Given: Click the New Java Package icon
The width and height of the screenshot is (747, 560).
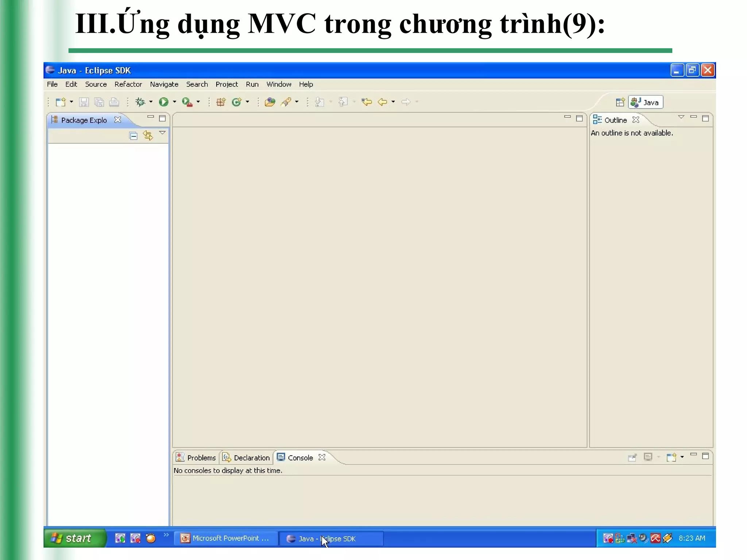Looking at the screenshot, I should [x=221, y=102].
